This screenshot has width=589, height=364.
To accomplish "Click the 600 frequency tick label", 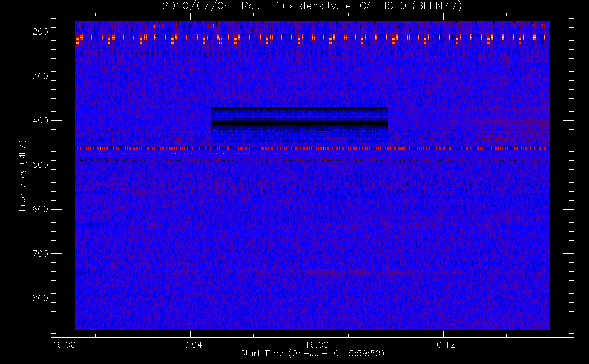I will [x=40, y=209].
